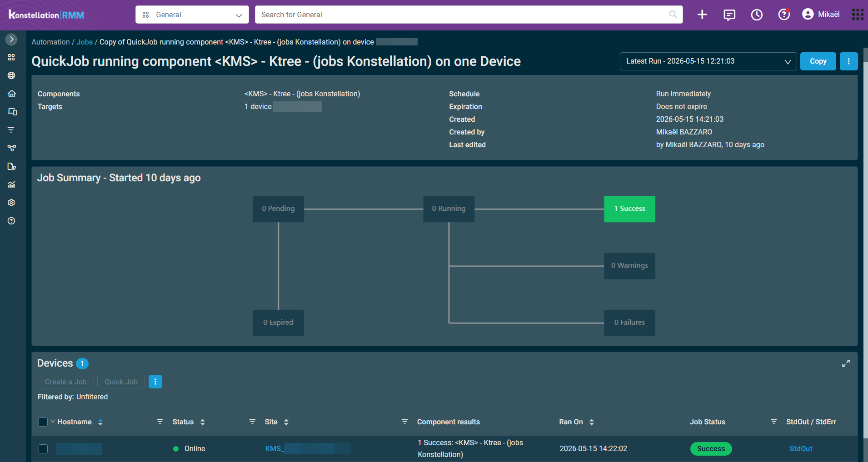Open the Job Status column filter icon

774,422
